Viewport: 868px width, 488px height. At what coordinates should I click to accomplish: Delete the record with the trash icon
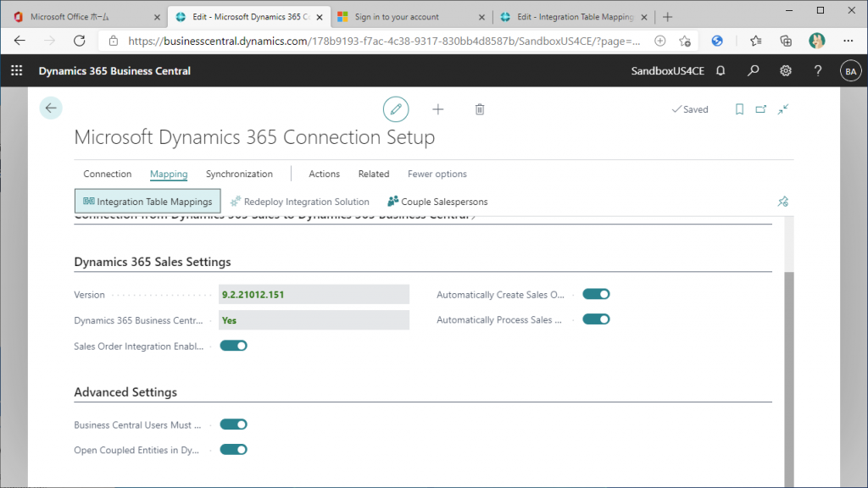tap(480, 109)
